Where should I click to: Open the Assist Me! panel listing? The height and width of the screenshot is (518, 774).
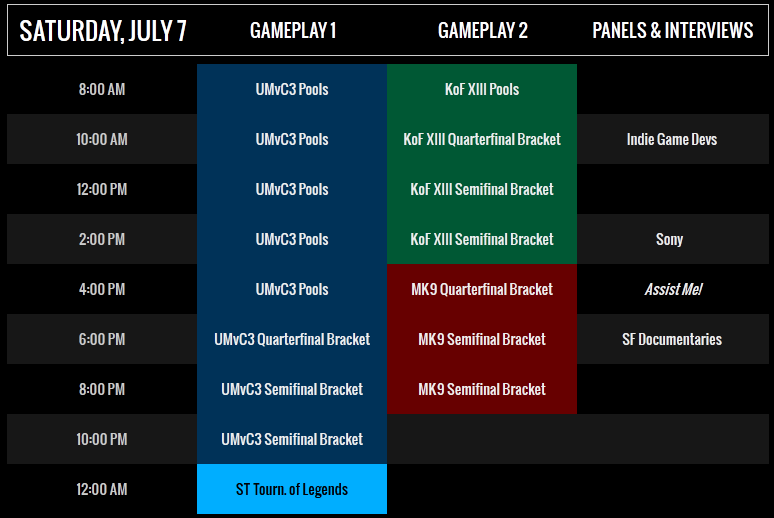click(x=673, y=289)
